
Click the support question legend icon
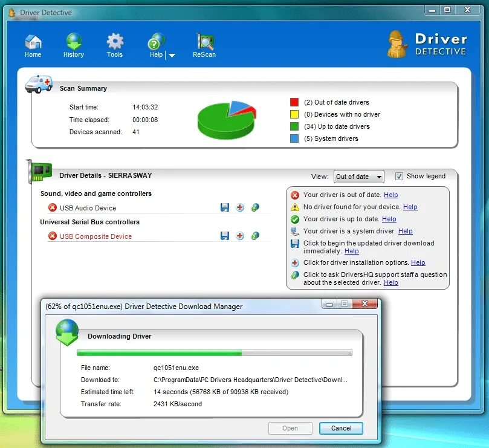coord(295,275)
